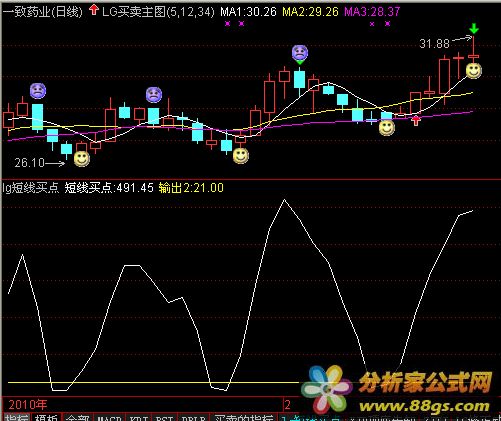Click the red up arrow beside LG买卖主图
The height and width of the screenshot is (421, 501).
(x=94, y=10)
